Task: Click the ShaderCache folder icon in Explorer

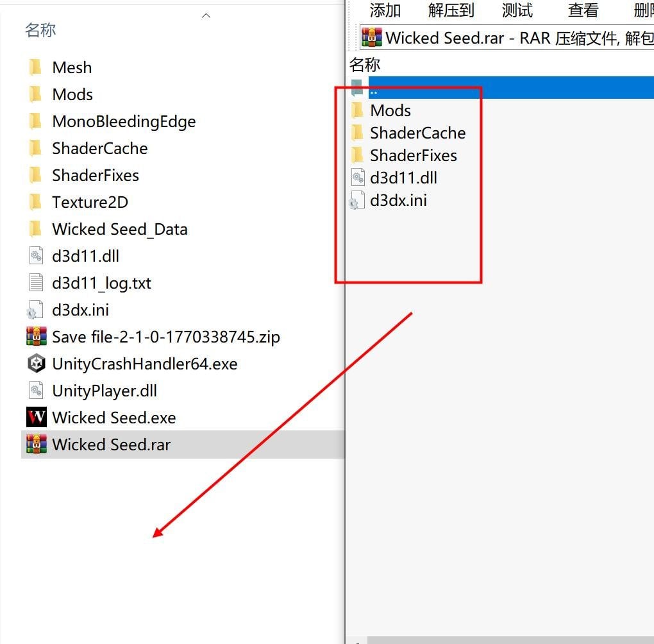Action: (35, 148)
